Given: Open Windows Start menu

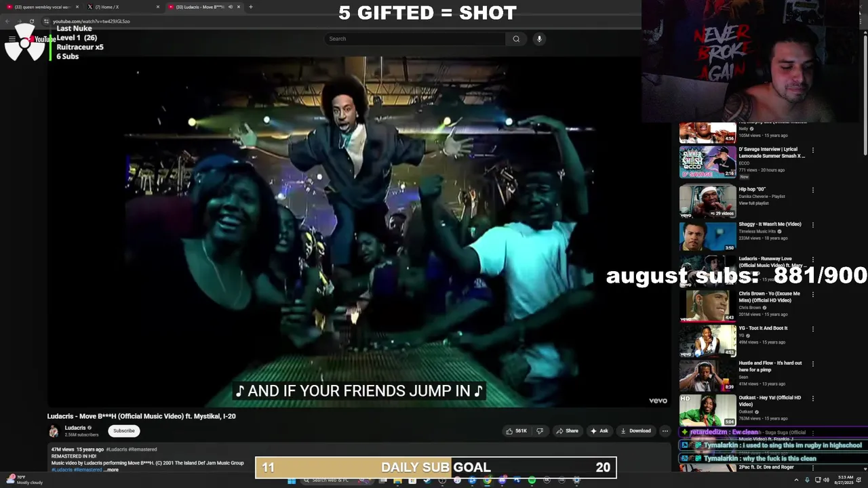Looking at the screenshot, I should pos(292,481).
